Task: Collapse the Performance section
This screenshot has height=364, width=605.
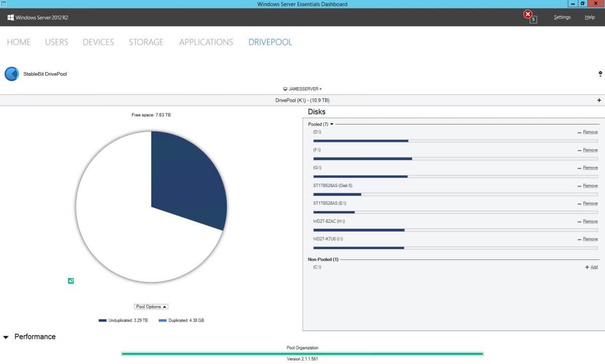Action: 6,337
